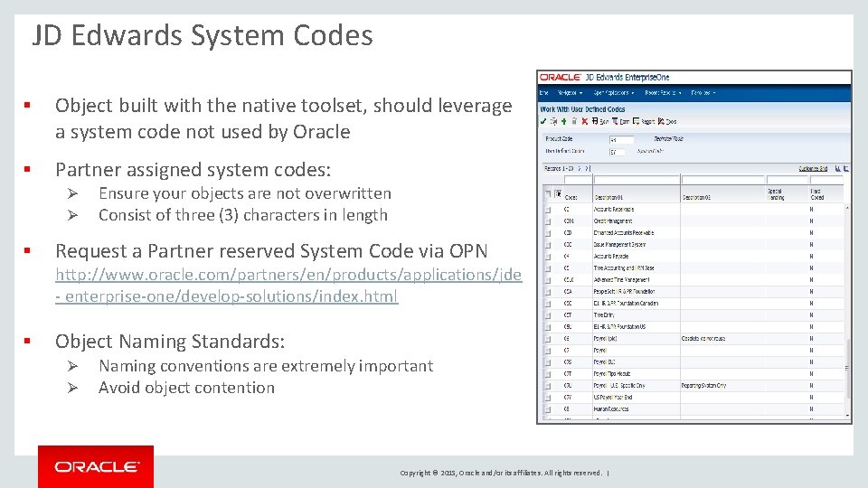Screen dimensions: 868x488
Task: Click the Description 01 column filter field
Action: 637,180
